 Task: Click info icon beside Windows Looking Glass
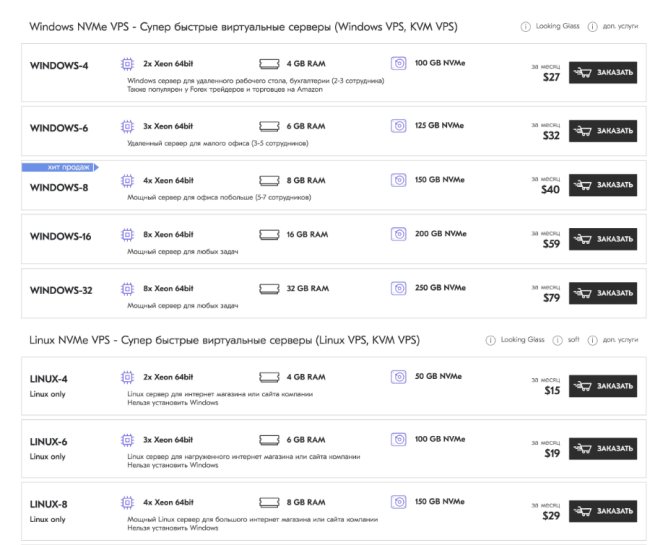(x=525, y=27)
